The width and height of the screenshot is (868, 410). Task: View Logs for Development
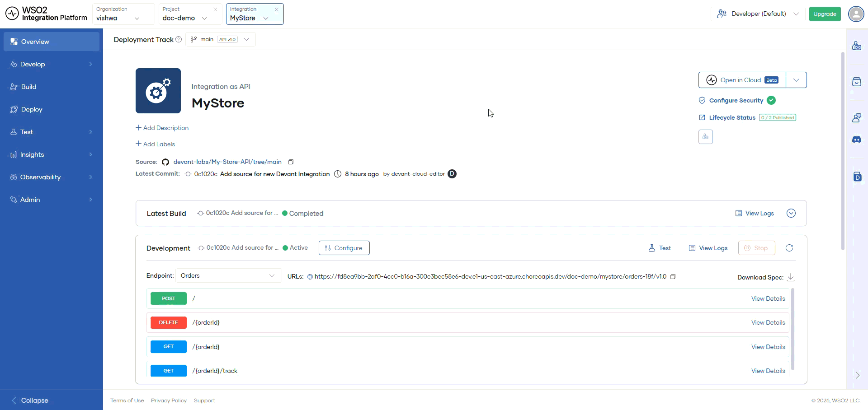click(708, 248)
